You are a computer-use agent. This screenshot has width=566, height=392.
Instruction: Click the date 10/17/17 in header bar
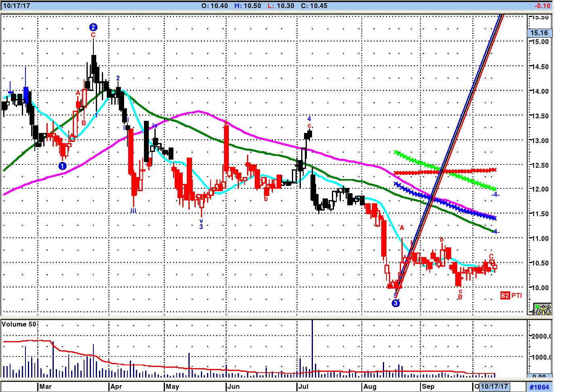click(x=17, y=6)
